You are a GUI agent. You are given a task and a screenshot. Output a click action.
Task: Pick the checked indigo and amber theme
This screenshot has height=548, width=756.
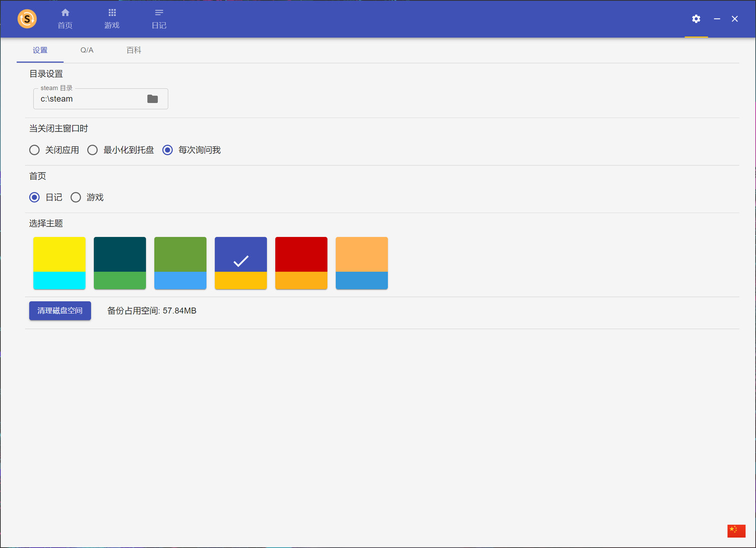[x=241, y=263]
